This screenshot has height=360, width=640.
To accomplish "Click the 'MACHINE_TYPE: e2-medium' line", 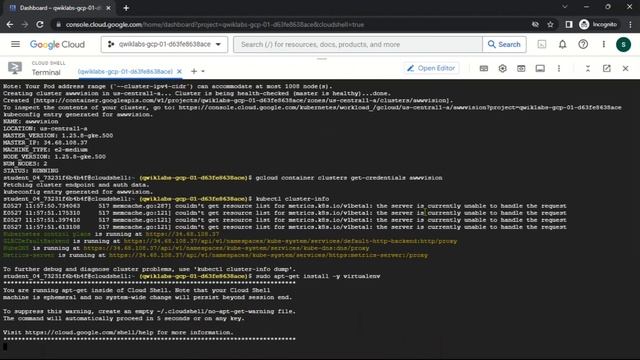I will pyautogui.click(x=45, y=149).
